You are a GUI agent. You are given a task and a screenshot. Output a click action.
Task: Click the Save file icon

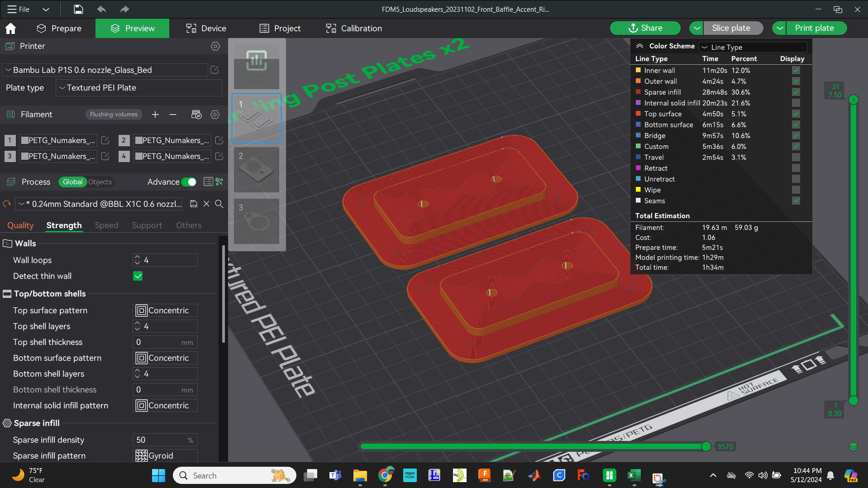(78, 9)
